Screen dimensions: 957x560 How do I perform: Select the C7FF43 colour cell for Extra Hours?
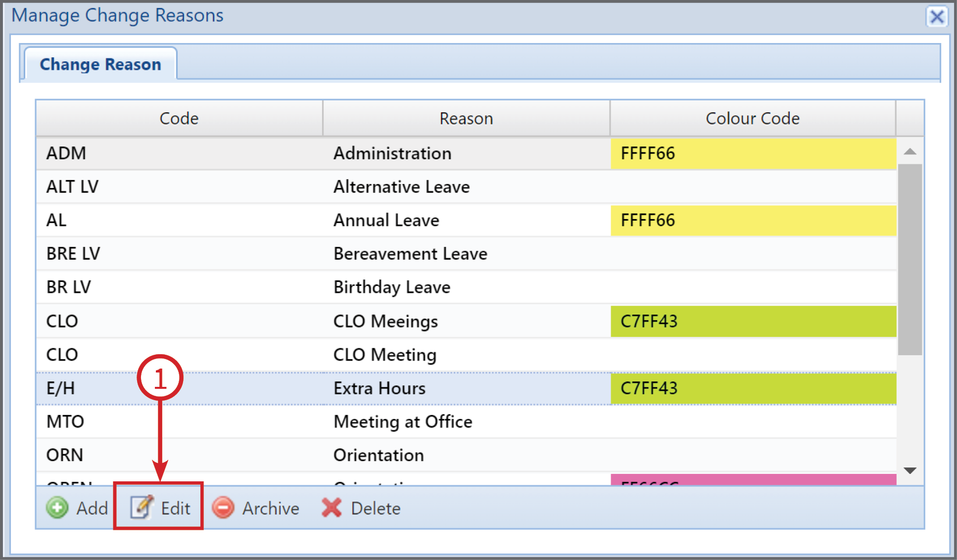(x=753, y=388)
